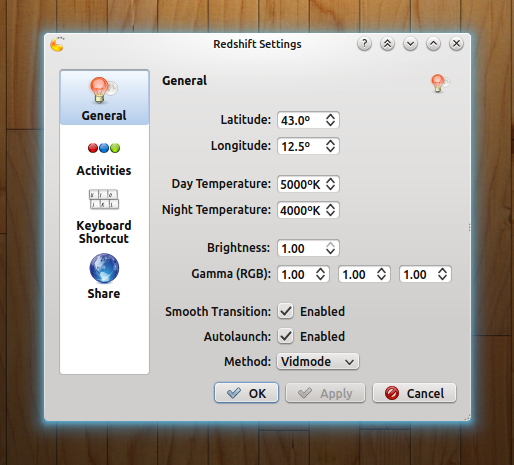Click the lightbulb icon beside General heading
Screen dimensions: 514x465
click(x=440, y=83)
